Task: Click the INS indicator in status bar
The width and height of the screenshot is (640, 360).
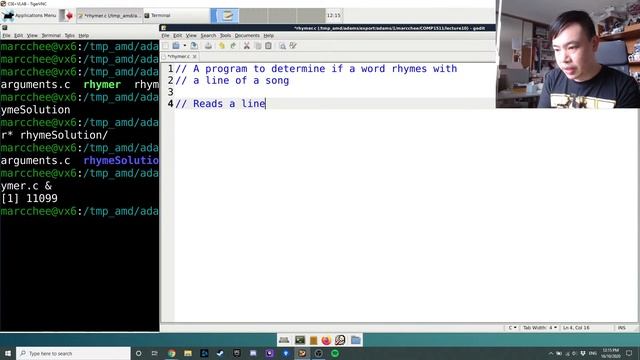Action: pyautogui.click(x=621, y=328)
